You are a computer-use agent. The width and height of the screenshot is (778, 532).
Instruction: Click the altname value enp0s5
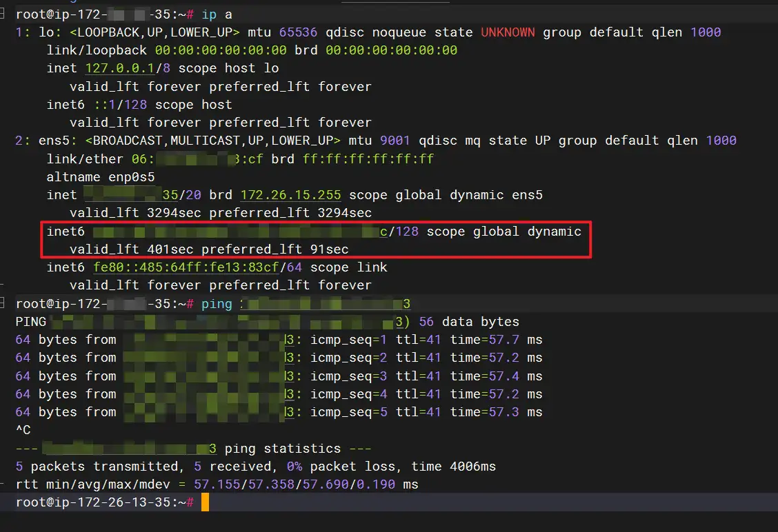pyautogui.click(x=132, y=177)
